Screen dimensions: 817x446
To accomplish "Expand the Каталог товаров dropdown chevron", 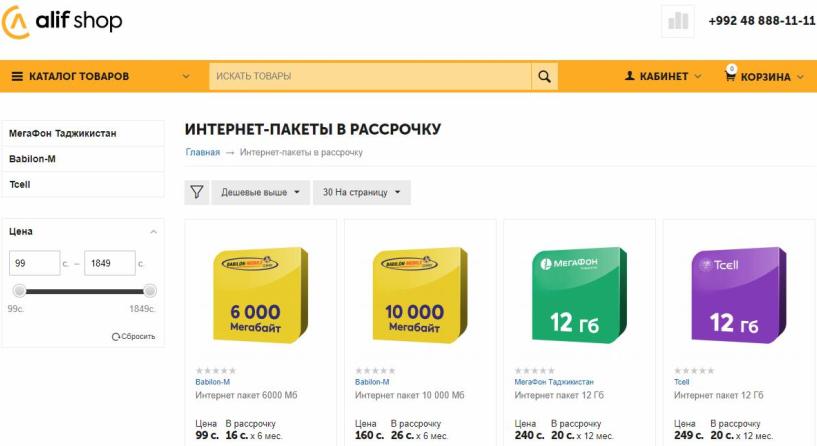I will pyautogui.click(x=186, y=76).
